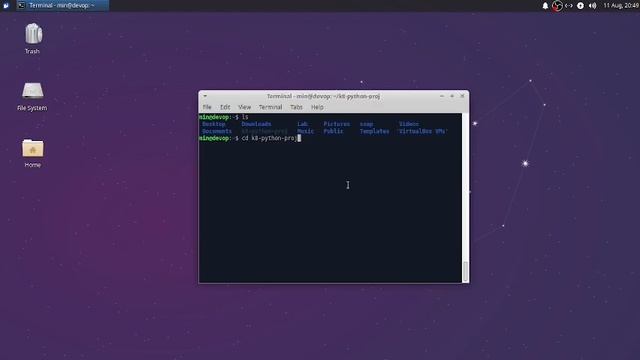Minimize the Terminal window

tap(442, 96)
